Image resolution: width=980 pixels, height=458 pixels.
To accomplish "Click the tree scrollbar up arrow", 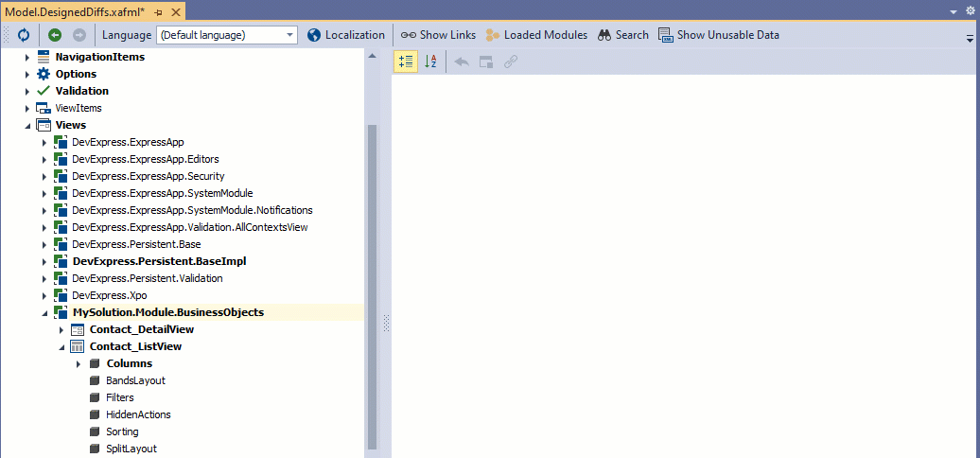I will (x=372, y=56).
